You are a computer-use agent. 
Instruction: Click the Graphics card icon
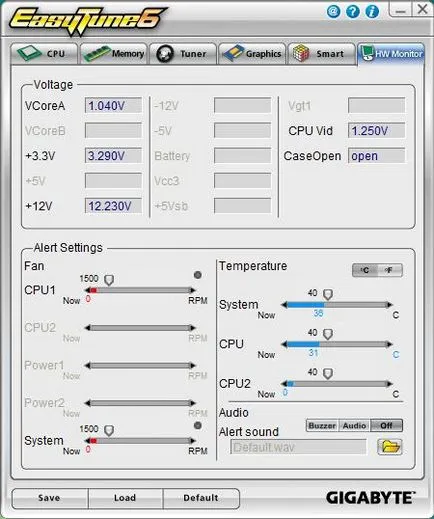coord(233,53)
